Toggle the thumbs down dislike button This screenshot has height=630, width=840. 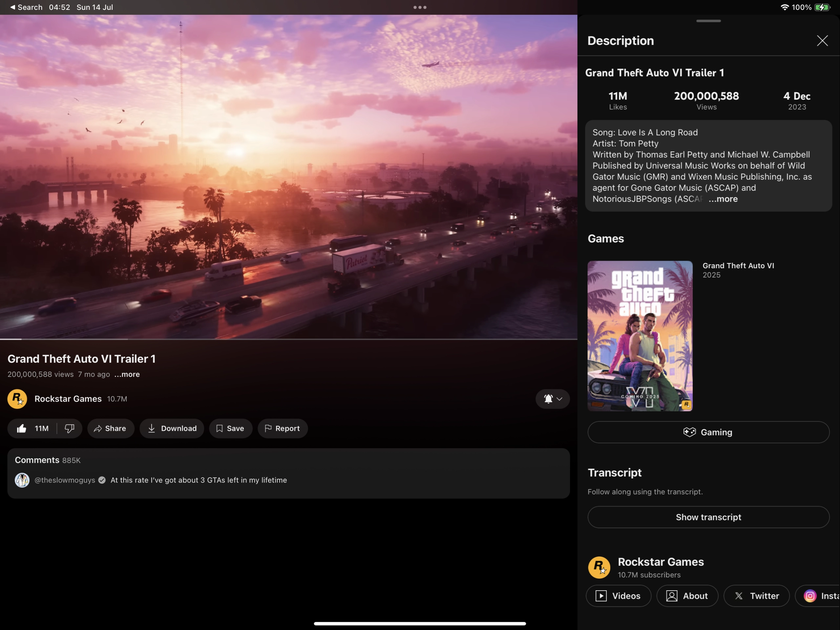pos(69,428)
